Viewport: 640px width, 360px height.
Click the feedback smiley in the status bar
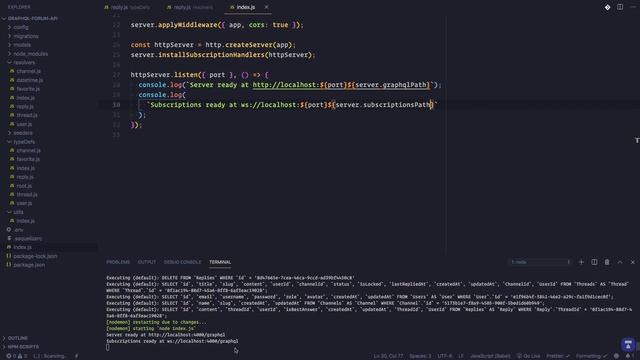[616, 356]
